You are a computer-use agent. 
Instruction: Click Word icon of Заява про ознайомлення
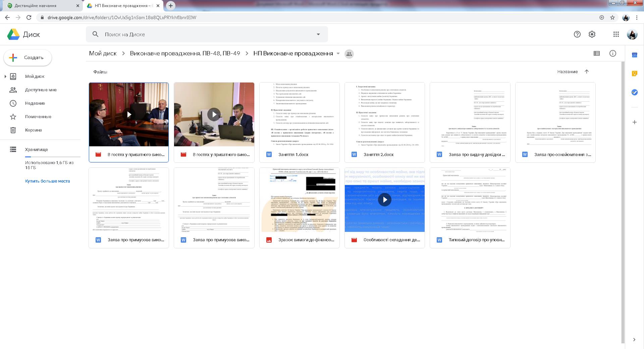click(x=525, y=155)
